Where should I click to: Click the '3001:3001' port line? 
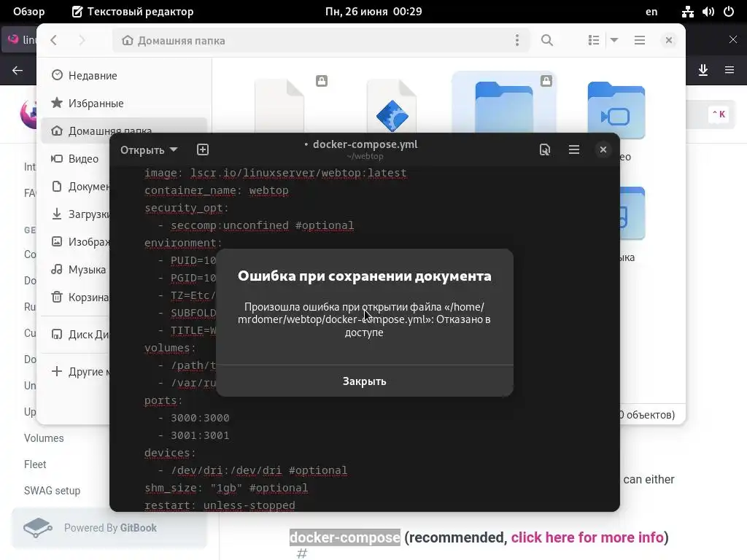[x=200, y=436]
